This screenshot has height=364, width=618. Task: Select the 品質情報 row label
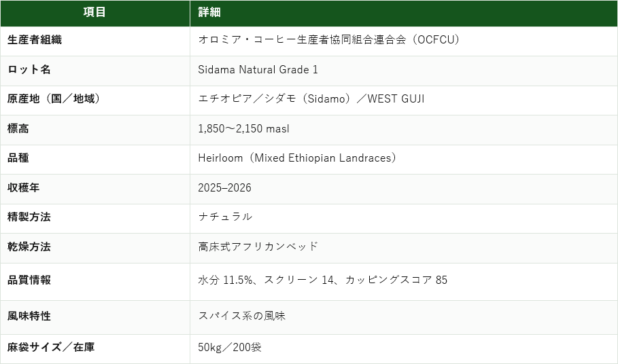coord(29,280)
